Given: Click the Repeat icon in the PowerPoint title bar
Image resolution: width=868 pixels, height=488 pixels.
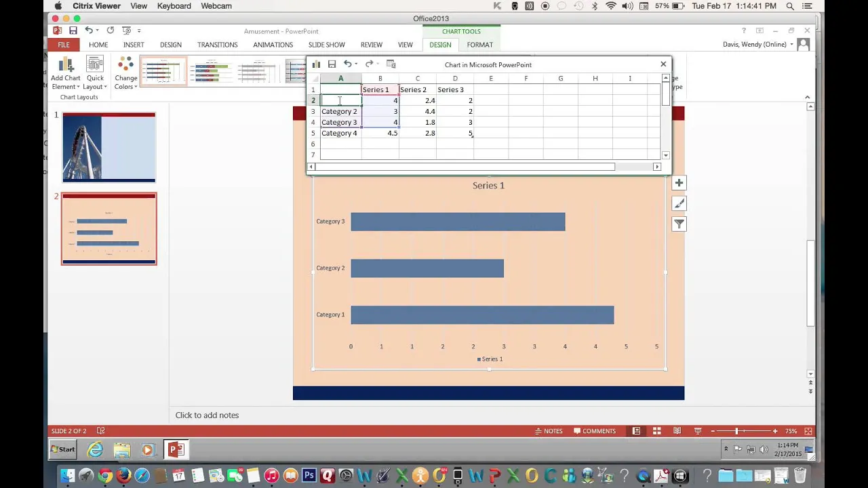Looking at the screenshot, I should pyautogui.click(x=110, y=30).
